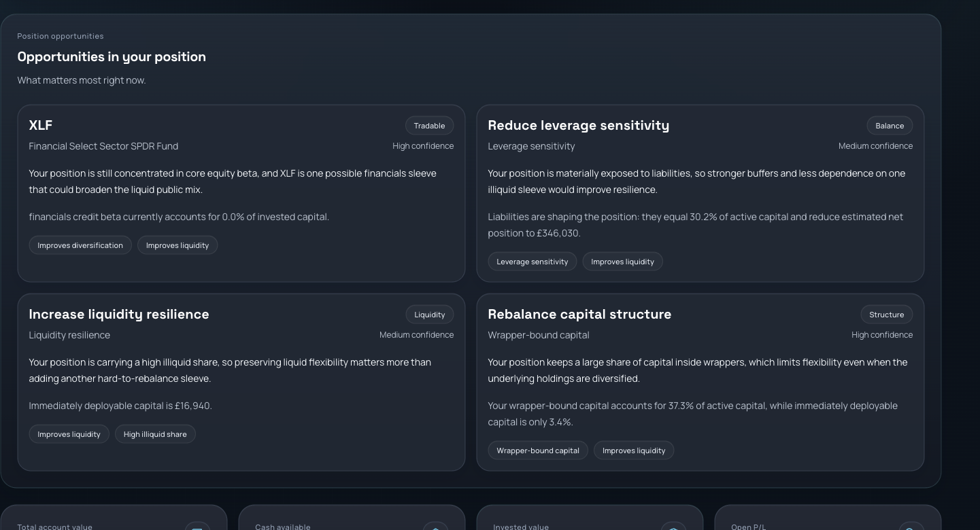980x530 pixels.
Task: Click High confidence label on the XLF card
Action: [423, 146]
